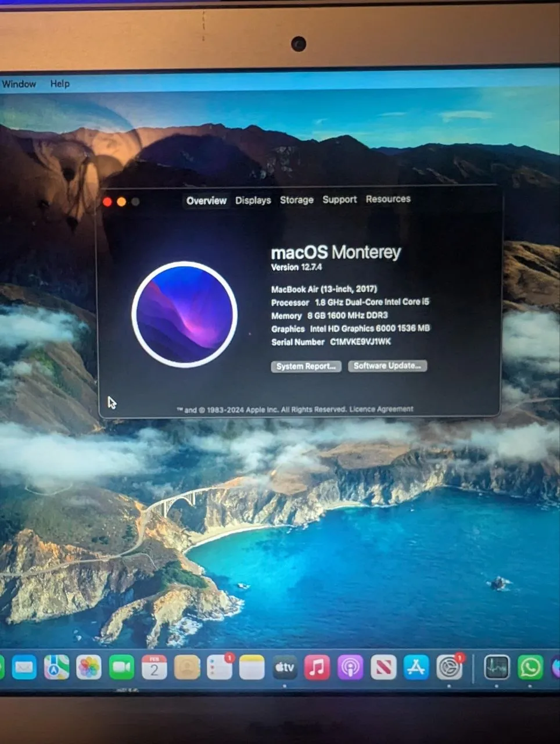The height and width of the screenshot is (744, 560).
Task: Click the Software Update button
Action: coord(387,366)
